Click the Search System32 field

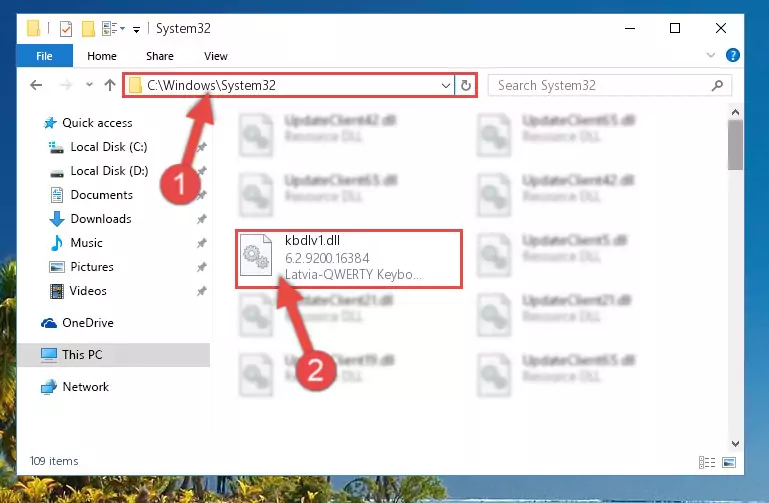pos(610,85)
